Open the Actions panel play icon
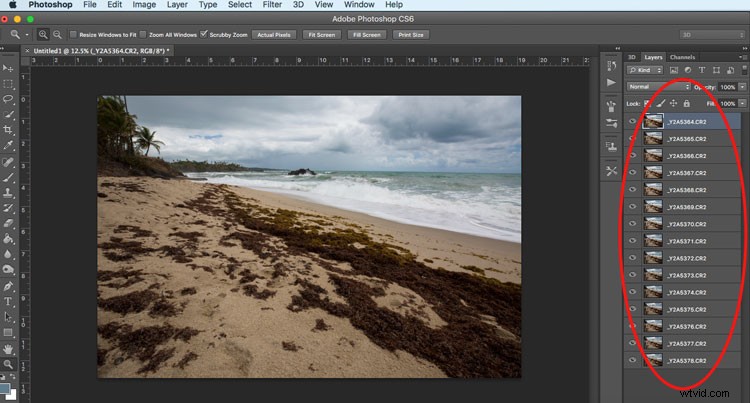The height and width of the screenshot is (403, 750). pyautogui.click(x=611, y=82)
